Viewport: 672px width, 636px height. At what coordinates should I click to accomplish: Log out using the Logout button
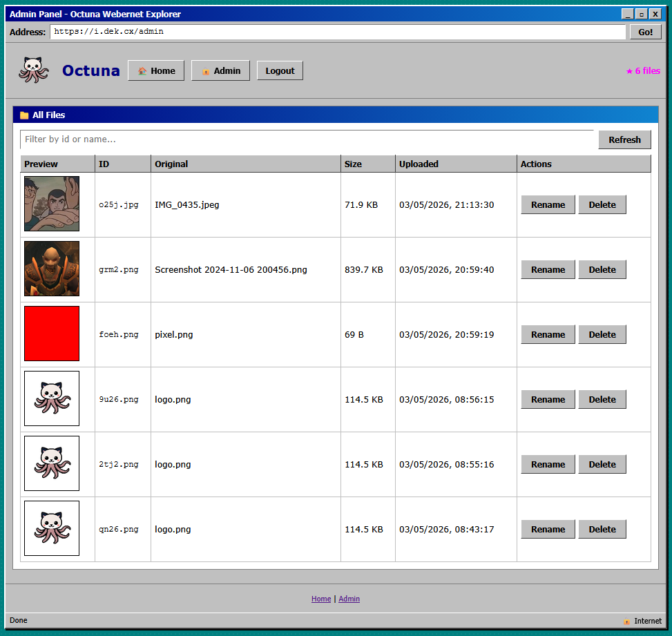tap(280, 70)
